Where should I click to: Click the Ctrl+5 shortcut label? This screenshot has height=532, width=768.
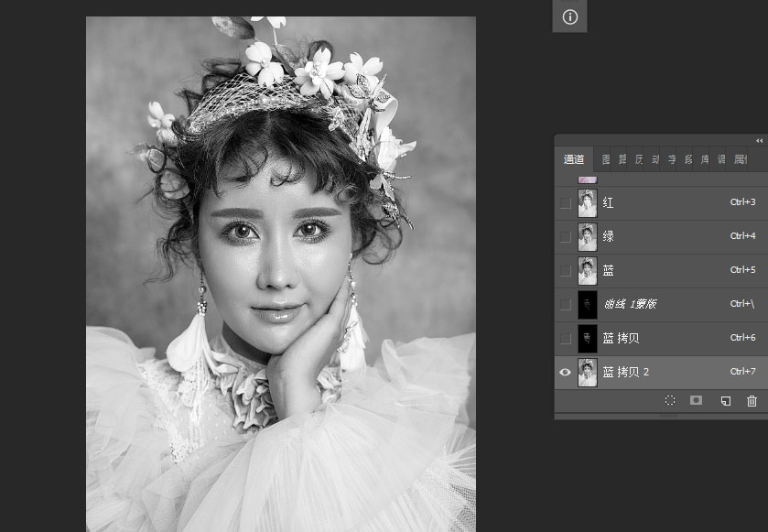(742, 269)
